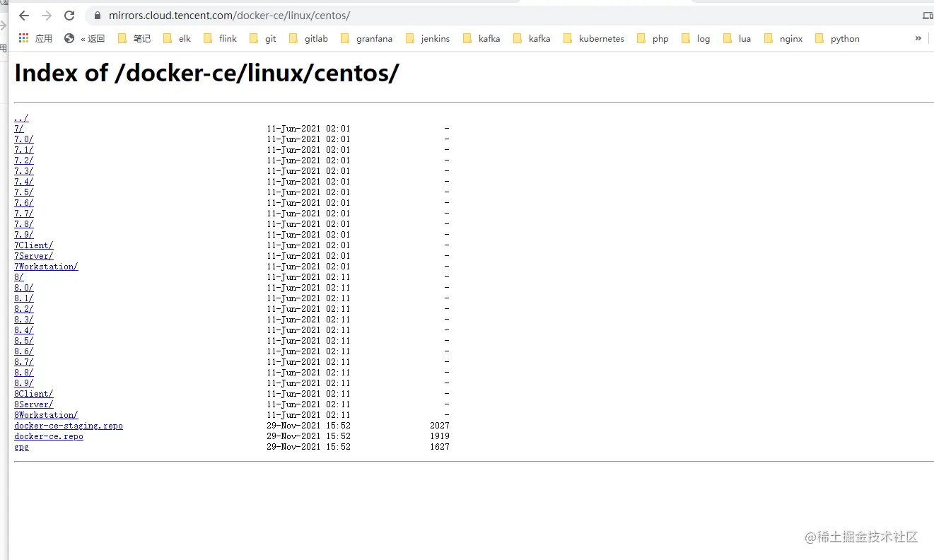Click the file size '1919' value
Viewport: 934px width, 560px height.
click(440, 436)
